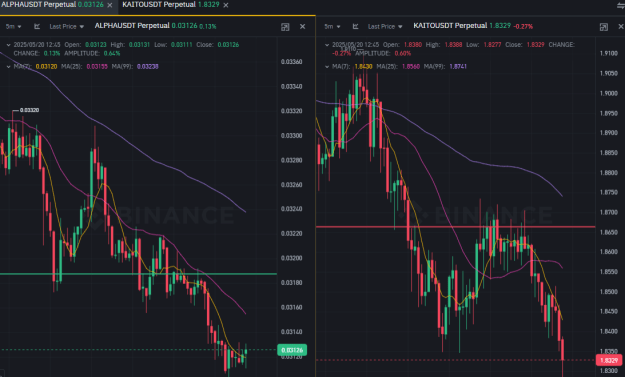Collapse the MA indicator row on KAITOUSDT chart
The width and height of the screenshot is (625, 377).
click(x=327, y=67)
